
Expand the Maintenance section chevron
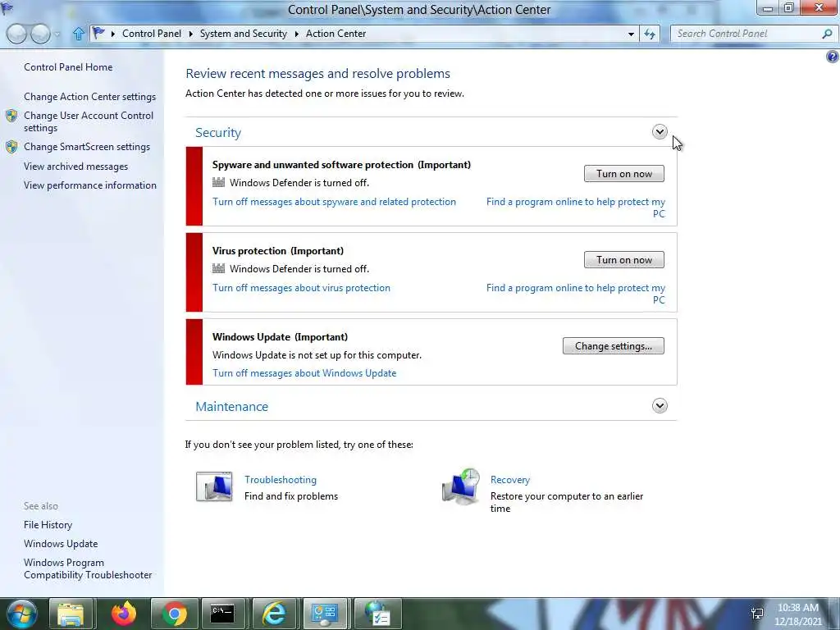(x=660, y=406)
